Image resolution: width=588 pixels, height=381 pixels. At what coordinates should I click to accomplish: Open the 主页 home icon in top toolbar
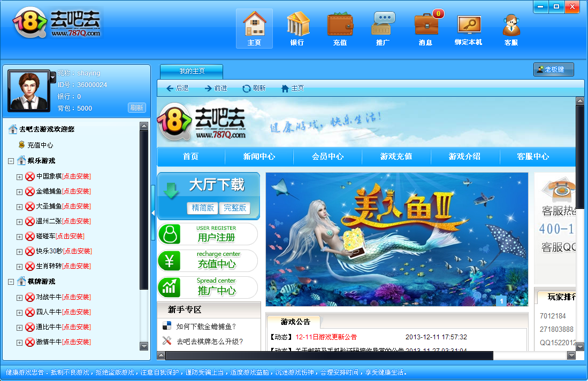254,28
